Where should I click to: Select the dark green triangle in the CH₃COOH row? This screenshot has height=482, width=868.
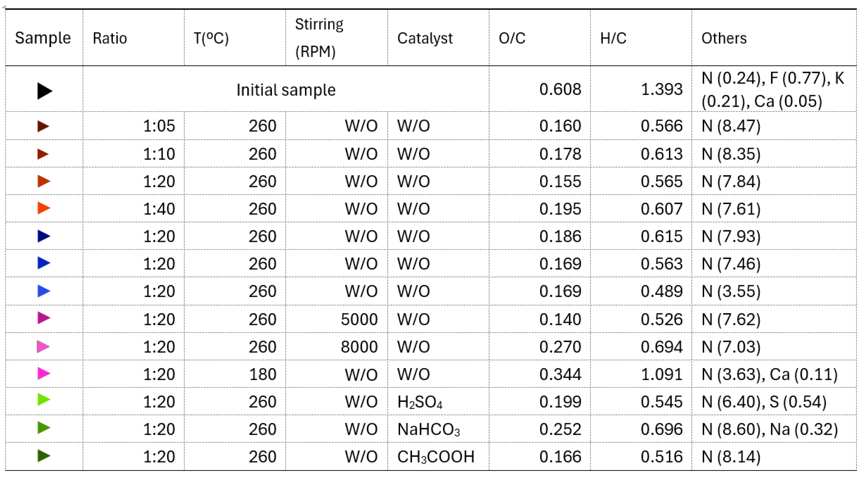pyautogui.click(x=43, y=456)
